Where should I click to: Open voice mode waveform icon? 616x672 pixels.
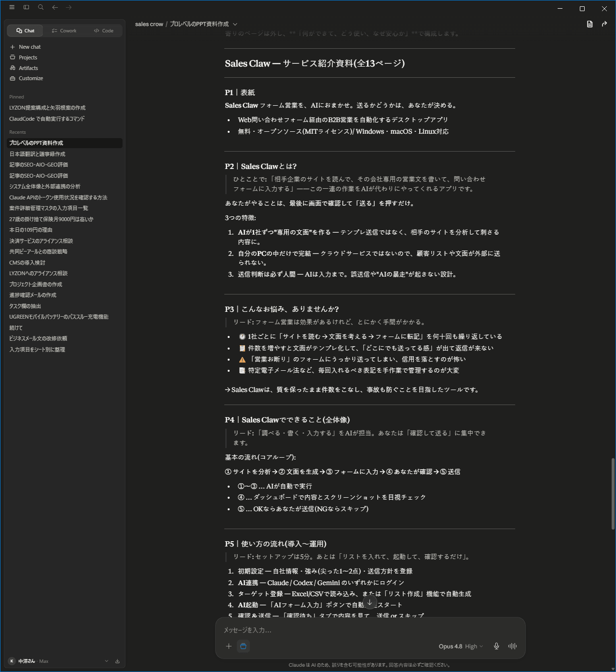click(x=512, y=646)
